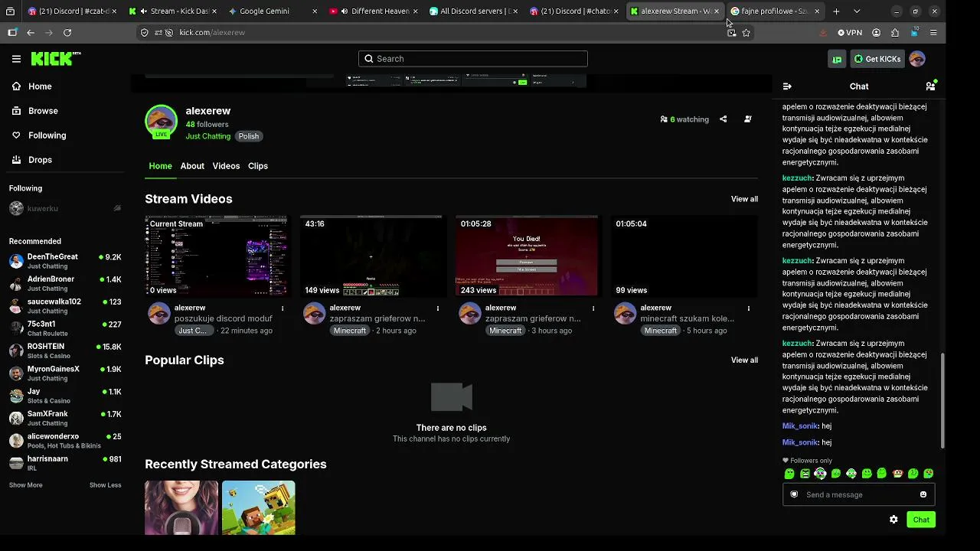Click the Kick search field
The image size is (980, 551).
point(473,59)
